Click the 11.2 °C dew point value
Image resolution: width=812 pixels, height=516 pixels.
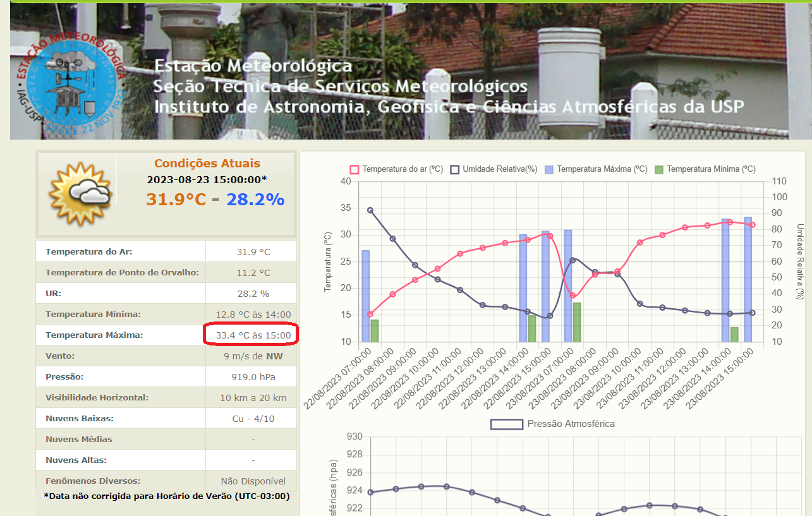(253, 273)
